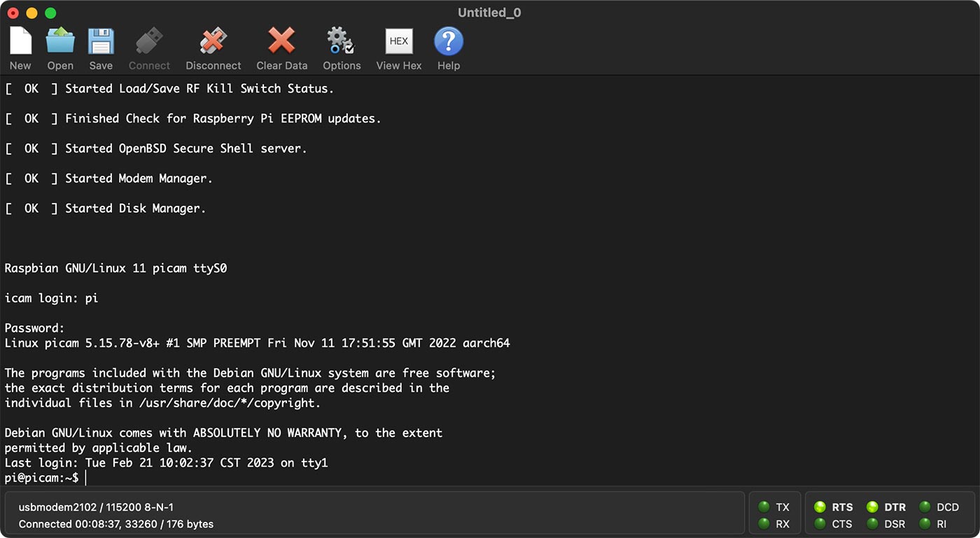The height and width of the screenshot is (538, 980).
Task: Toggle the DTR signal indicator
Action: click(x=872, y=507)
